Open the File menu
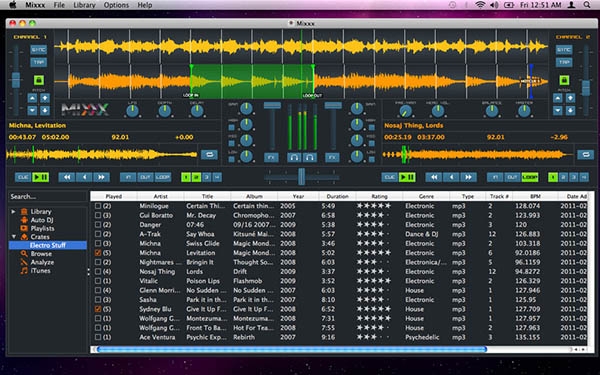 pos(59,5)
